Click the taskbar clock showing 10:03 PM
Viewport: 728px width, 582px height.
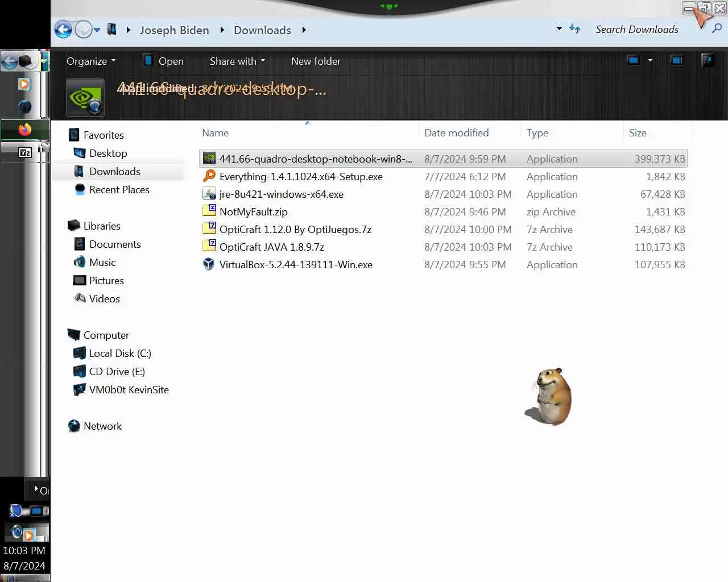[24, 551]
